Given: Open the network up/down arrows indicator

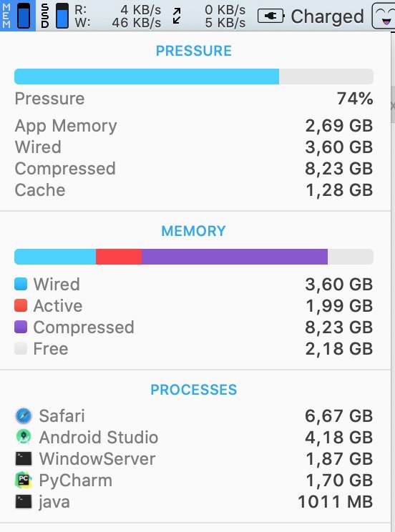Looking at the screenshot, I should [x=177, y=16].
